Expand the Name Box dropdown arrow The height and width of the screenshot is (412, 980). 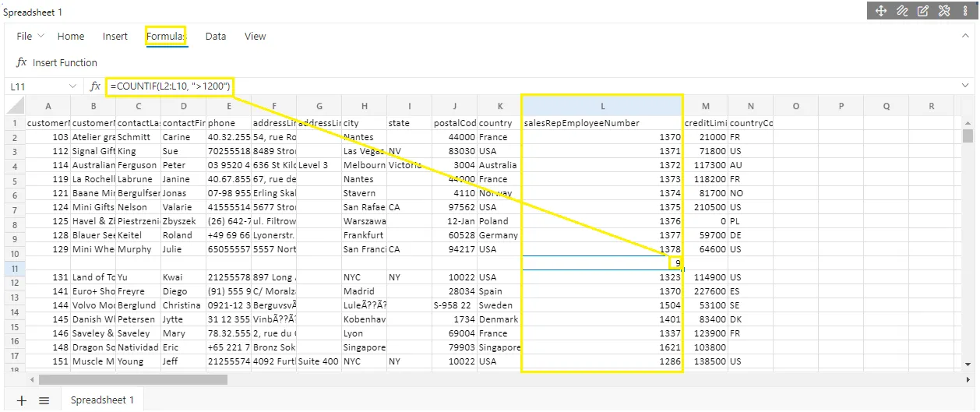coord(73,86)
